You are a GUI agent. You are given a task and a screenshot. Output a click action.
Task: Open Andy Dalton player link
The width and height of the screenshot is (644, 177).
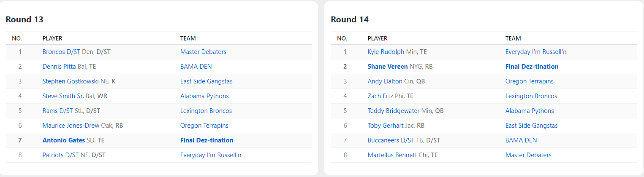pos(385,81)
